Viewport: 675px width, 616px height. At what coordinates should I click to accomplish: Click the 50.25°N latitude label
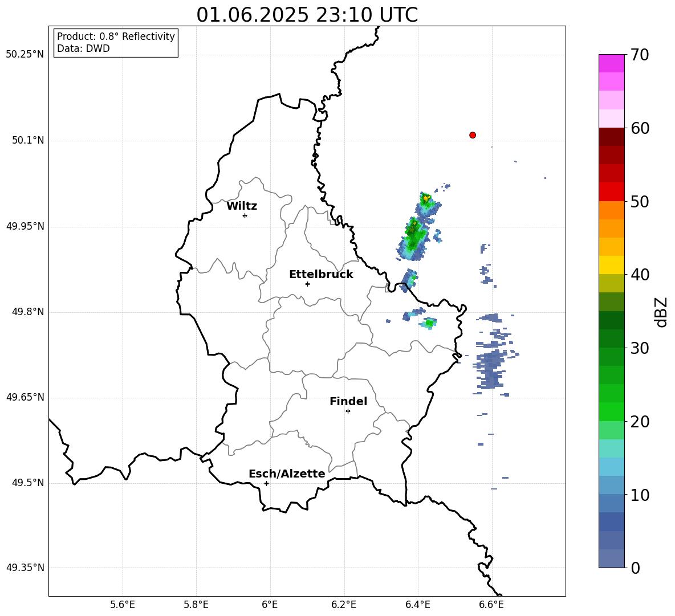(25, 55)
